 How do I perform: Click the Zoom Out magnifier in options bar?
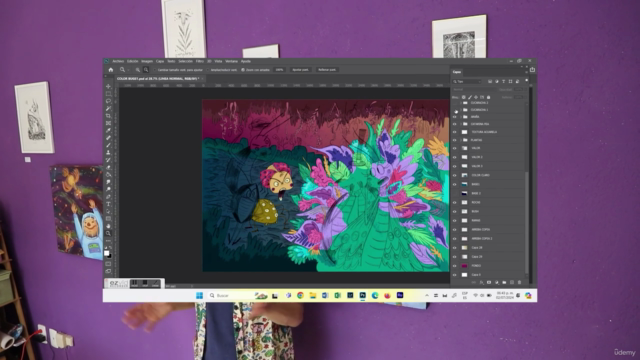146,70
